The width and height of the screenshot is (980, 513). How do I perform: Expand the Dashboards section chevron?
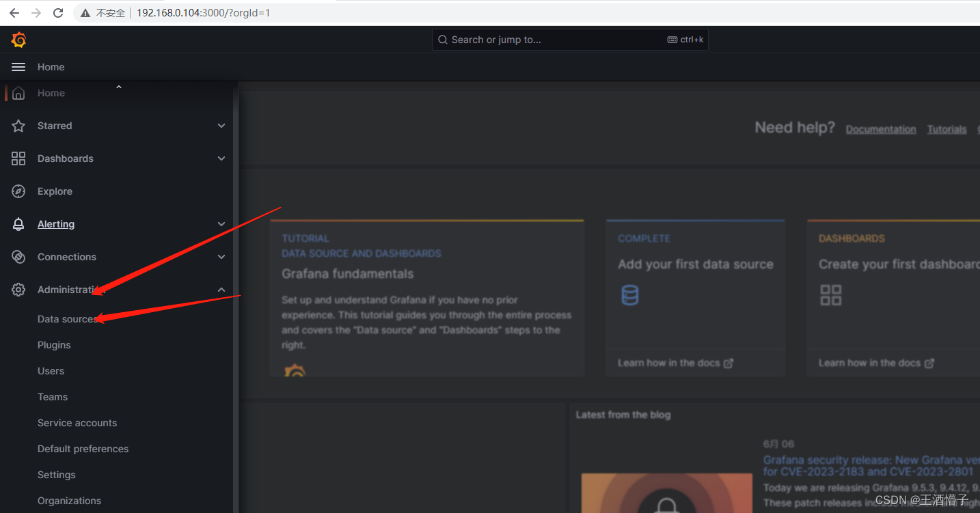[x=221, y=158]
